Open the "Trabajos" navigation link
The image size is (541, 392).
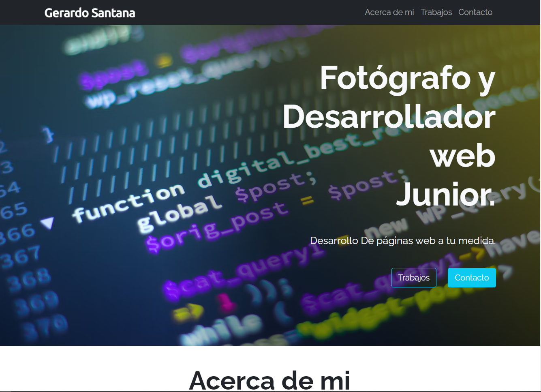point(436,12)
